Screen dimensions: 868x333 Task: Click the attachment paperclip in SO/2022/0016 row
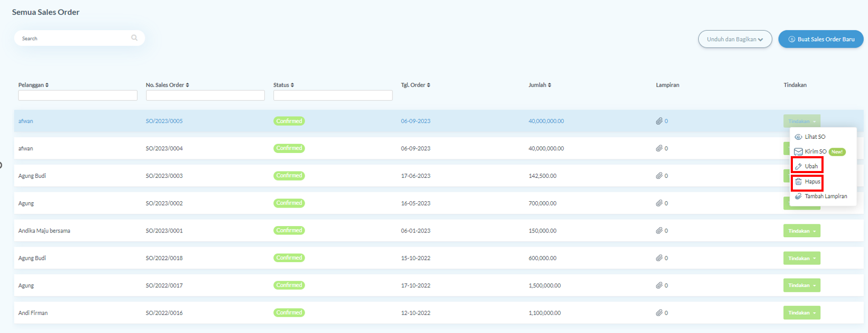(x=659, y=313)
